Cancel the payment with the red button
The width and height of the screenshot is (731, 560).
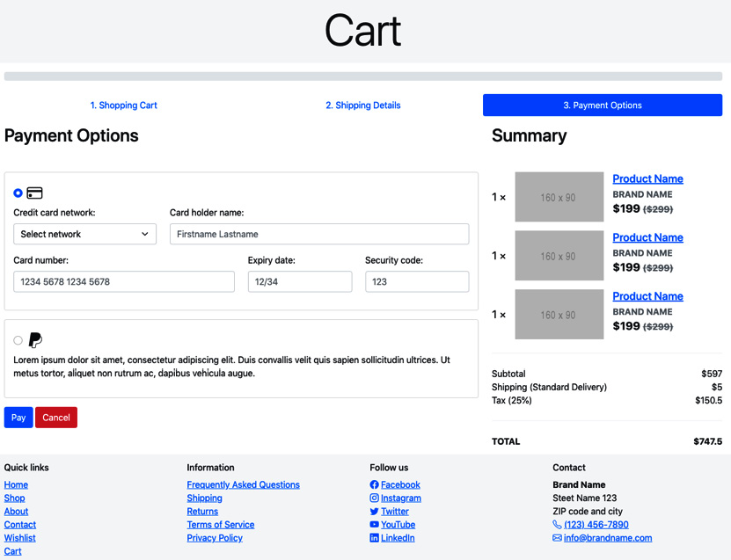[55, 418]
